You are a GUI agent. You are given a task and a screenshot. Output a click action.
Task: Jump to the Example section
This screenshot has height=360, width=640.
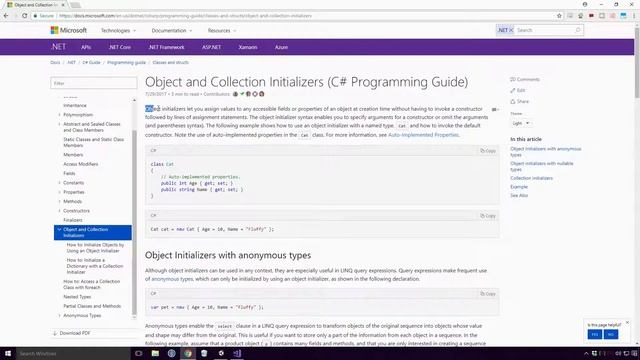click(519, 187)
